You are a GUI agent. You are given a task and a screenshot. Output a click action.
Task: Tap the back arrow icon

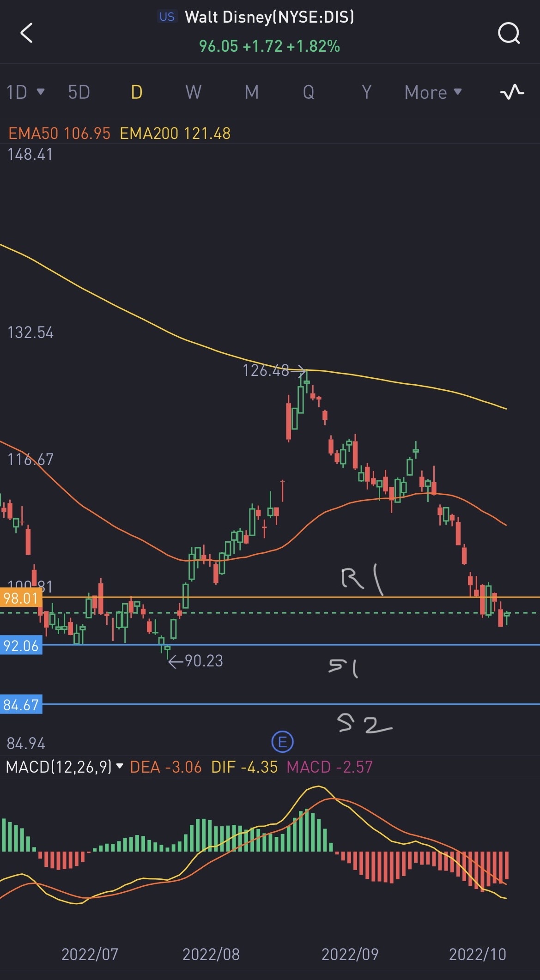click(27, 33)
